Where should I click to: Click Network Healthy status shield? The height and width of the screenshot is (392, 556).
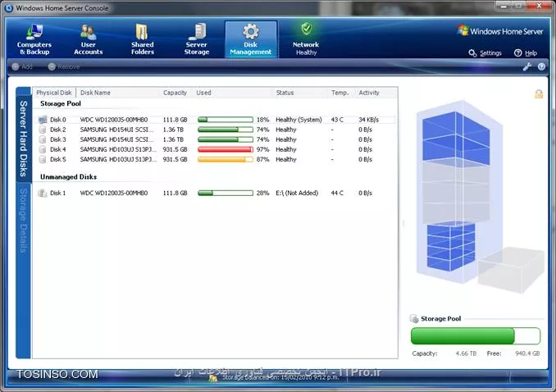point(307,29)
